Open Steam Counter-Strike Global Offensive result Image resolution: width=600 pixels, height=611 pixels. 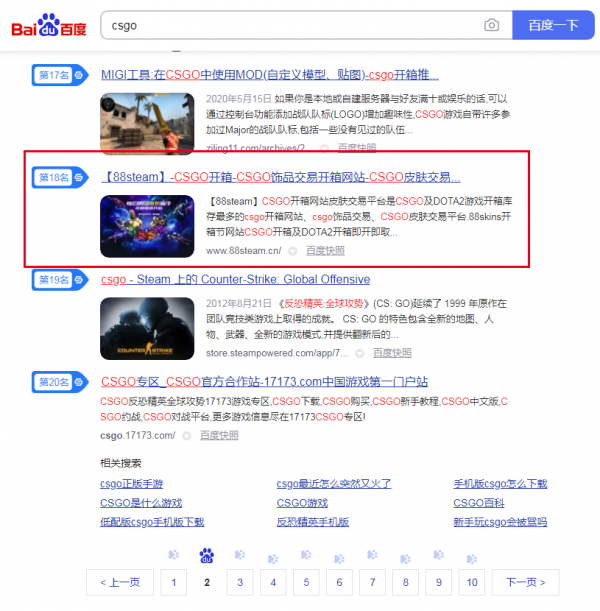[x=235, y=279]
